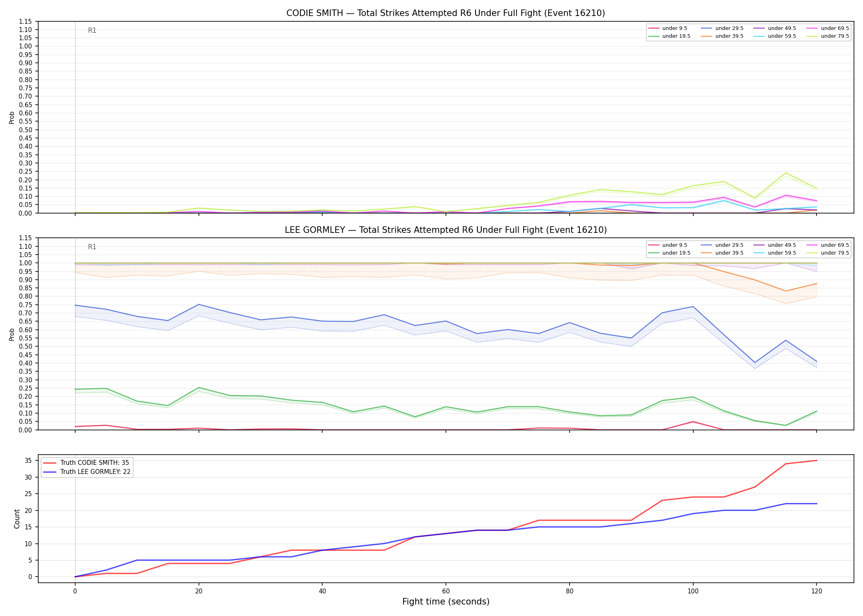Image resolution: width=863 pixels, height=616 pixels.
Task: Select 'under 9.5' in CODIE SMITH legend
Action: (x=668, y=28)
